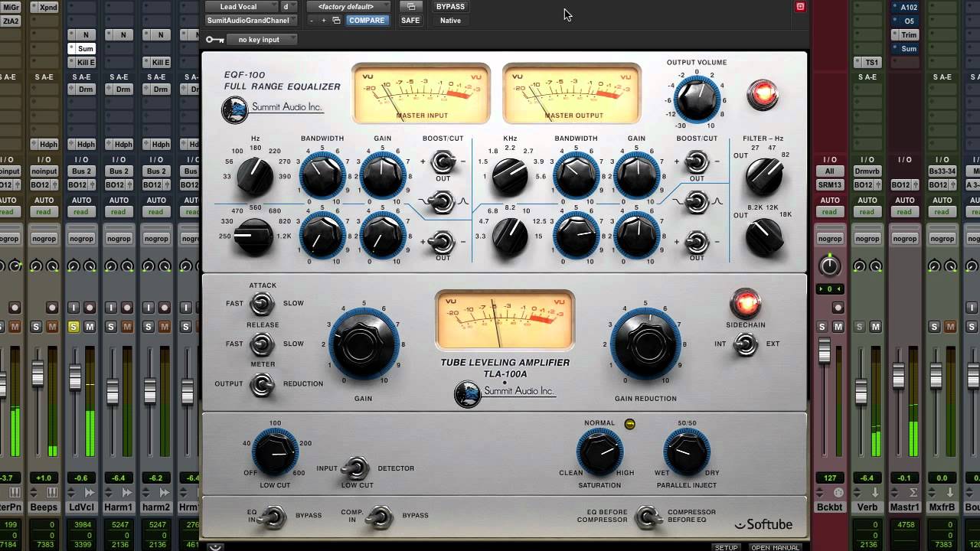Click the TLA-100A VU meter

505,320
